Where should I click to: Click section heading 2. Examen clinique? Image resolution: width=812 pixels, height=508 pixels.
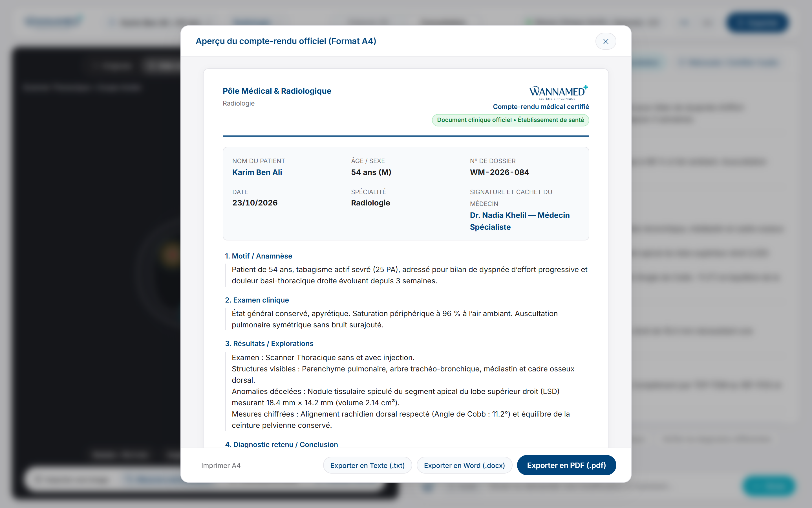click(x=257, y=300)
